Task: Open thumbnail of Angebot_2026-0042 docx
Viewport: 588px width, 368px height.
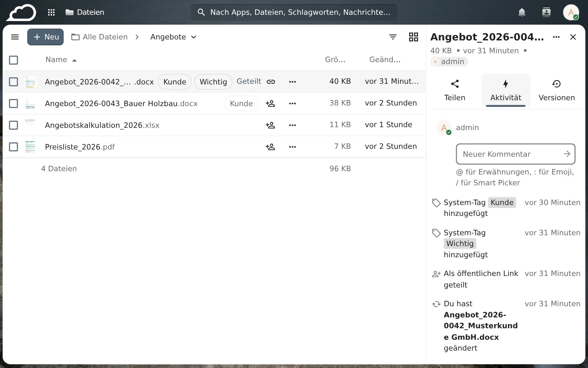Action: point(30,81)
